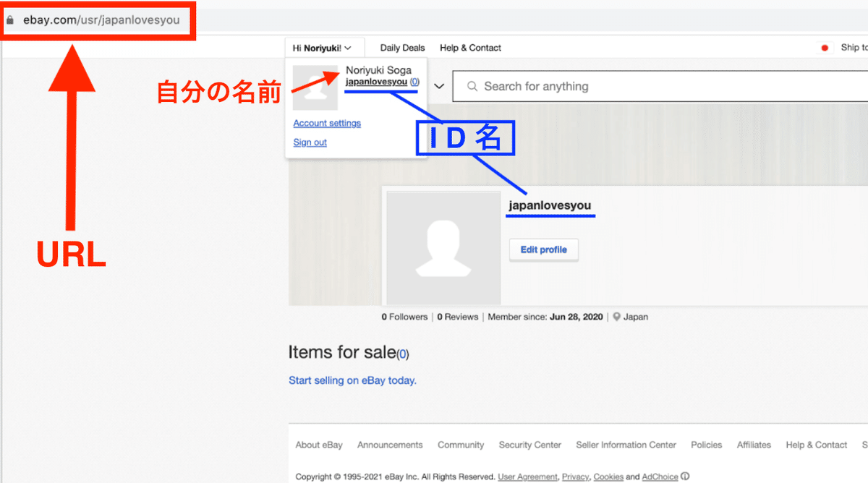Screen dimensions: 868x483
Task: Open Affiliates footer link
Action: click(x=754, y=445)
